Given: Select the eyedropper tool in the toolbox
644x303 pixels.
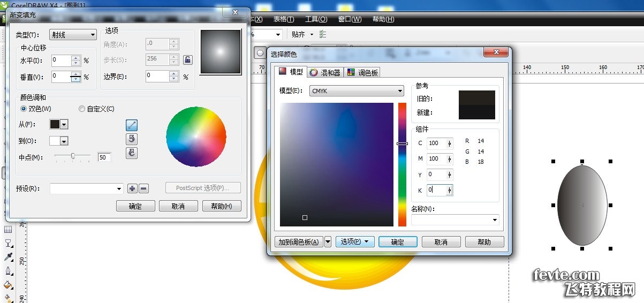Looking at the screenshot, I should tap(8, 257).
